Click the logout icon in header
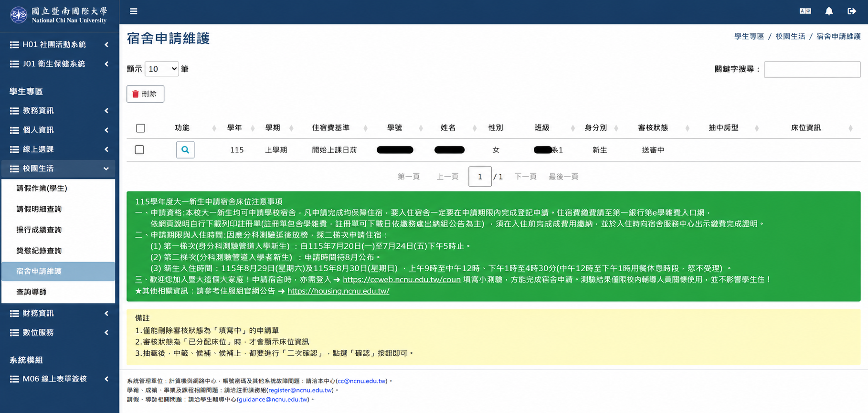868x413 pixels. click(x=852, y=11)
